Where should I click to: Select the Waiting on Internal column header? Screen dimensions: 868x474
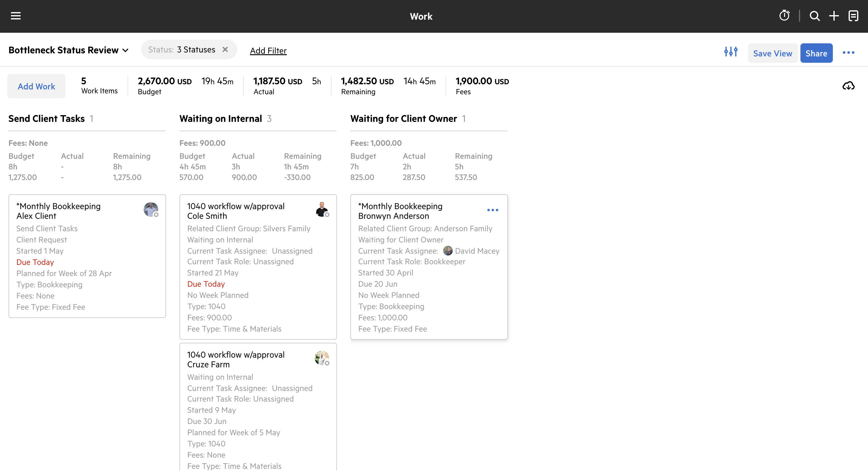[220, 118]
